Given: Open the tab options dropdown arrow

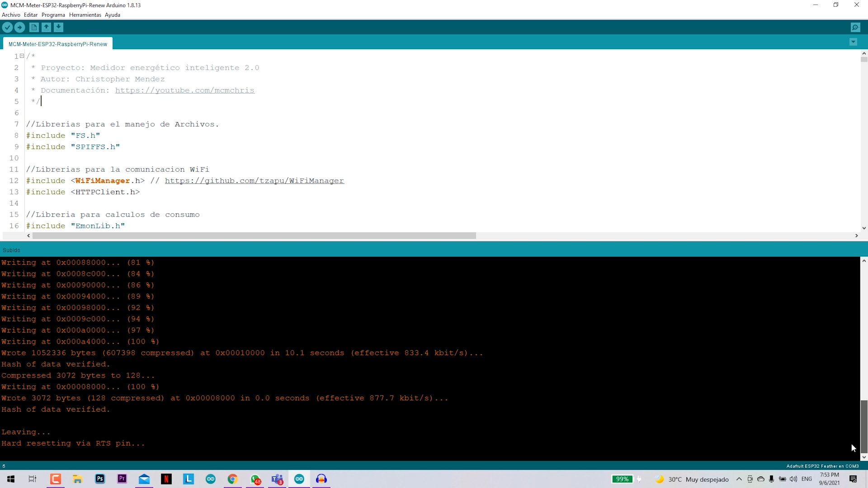Looking at the screenshot, I should (853, 42).
